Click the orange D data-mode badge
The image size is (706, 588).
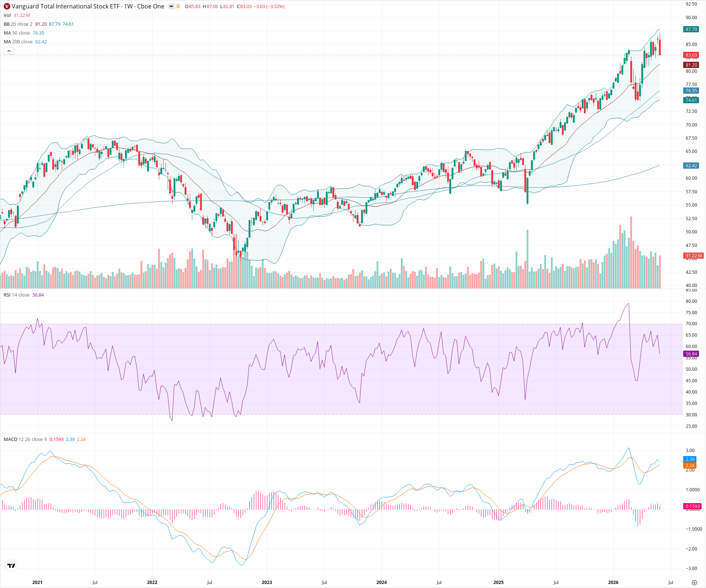[178, 6]
